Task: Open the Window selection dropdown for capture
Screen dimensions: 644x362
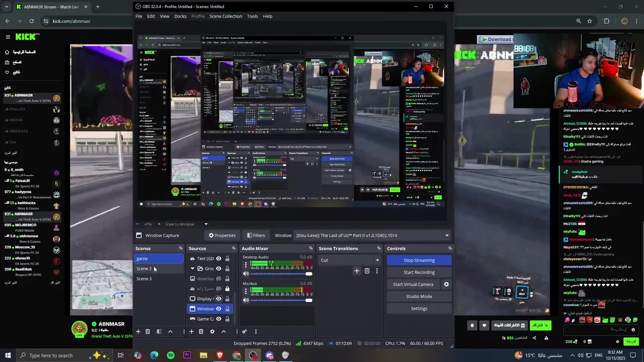Action: pos(371,235)
